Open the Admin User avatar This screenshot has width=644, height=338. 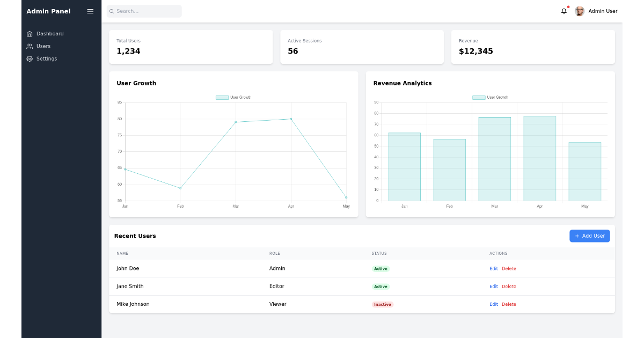pyautogui.click(x=579, y=11)
